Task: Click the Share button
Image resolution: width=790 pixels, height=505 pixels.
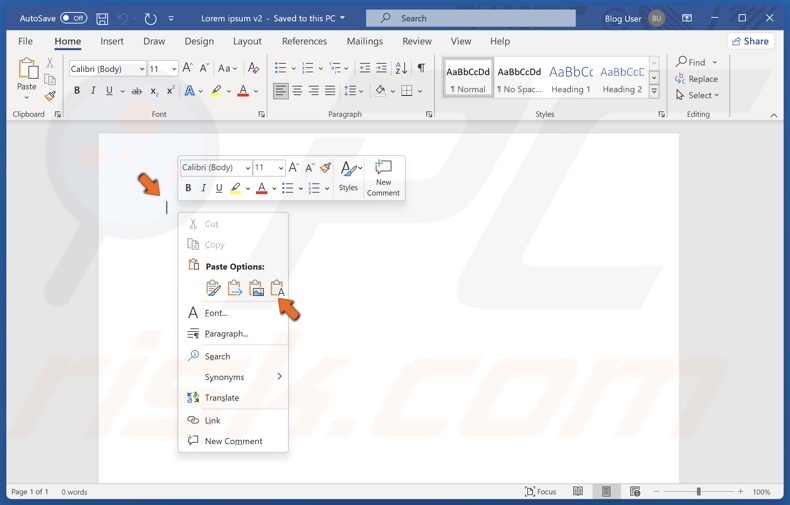Action: pos(751,41)
